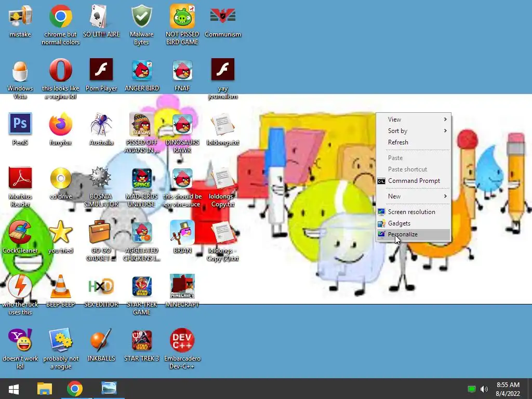Click the "doesn't work lol" Yahoo icon
The height and width of the screenshot is (399, 532).
coord(20,340)
